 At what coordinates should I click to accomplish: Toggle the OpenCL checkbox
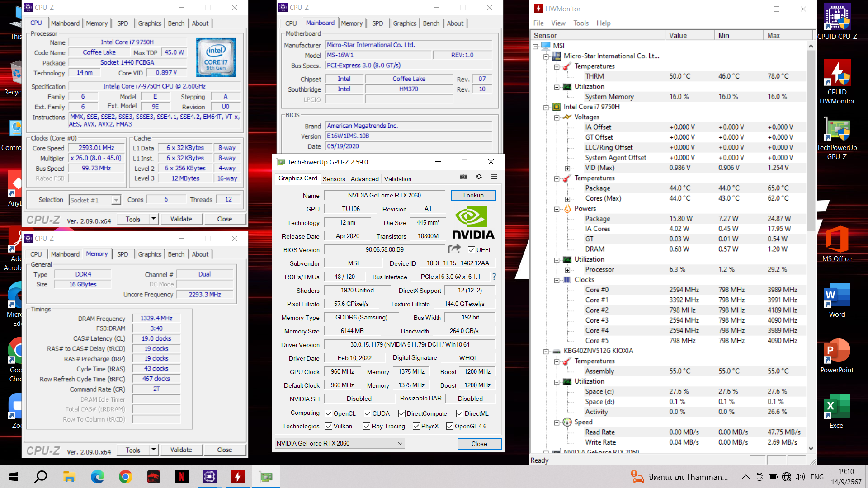[329, 413]
